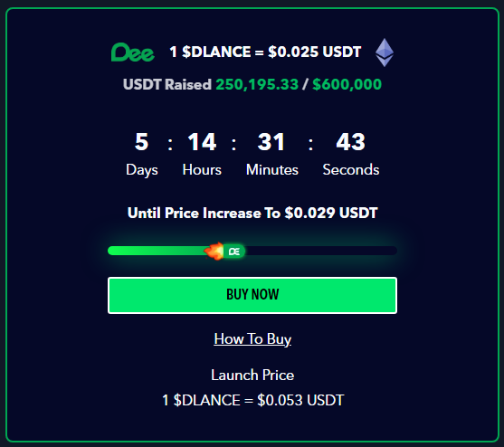
Task: Click the 14 Hours countdown number
Action: coord(202,142)
